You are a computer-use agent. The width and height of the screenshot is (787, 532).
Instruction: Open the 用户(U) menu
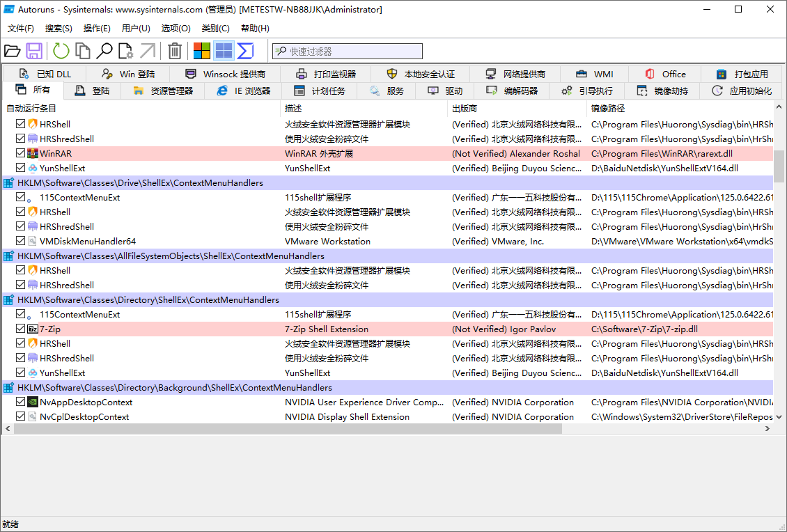point(136,29)
